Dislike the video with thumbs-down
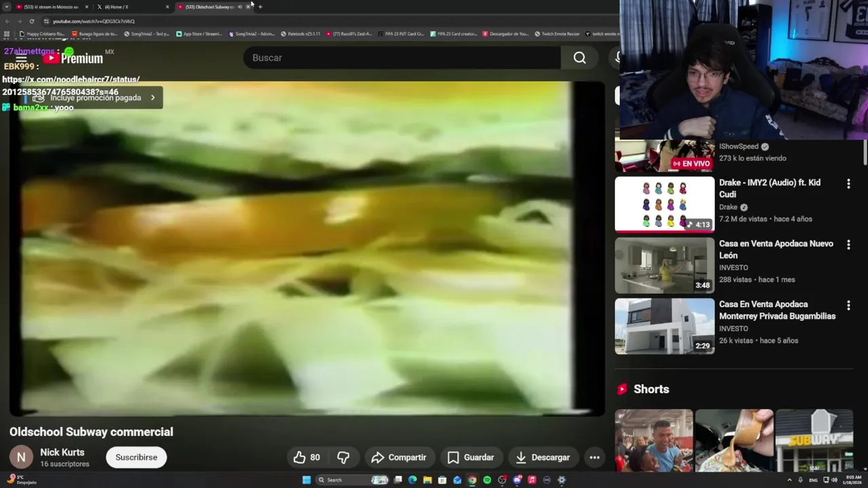The width and height of the screenshot is (868, 488). point(343,457)
